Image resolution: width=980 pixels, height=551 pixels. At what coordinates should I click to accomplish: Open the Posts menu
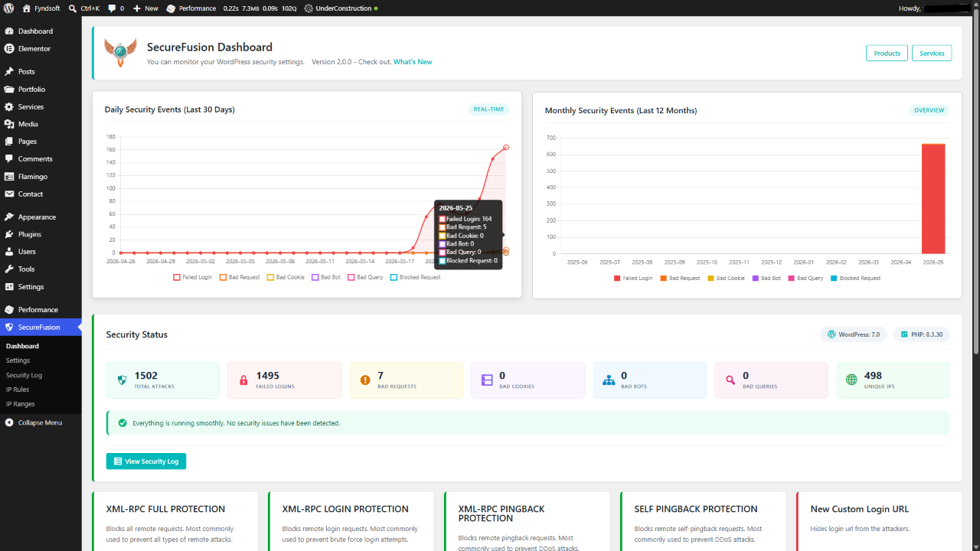(x=41, y=72)
